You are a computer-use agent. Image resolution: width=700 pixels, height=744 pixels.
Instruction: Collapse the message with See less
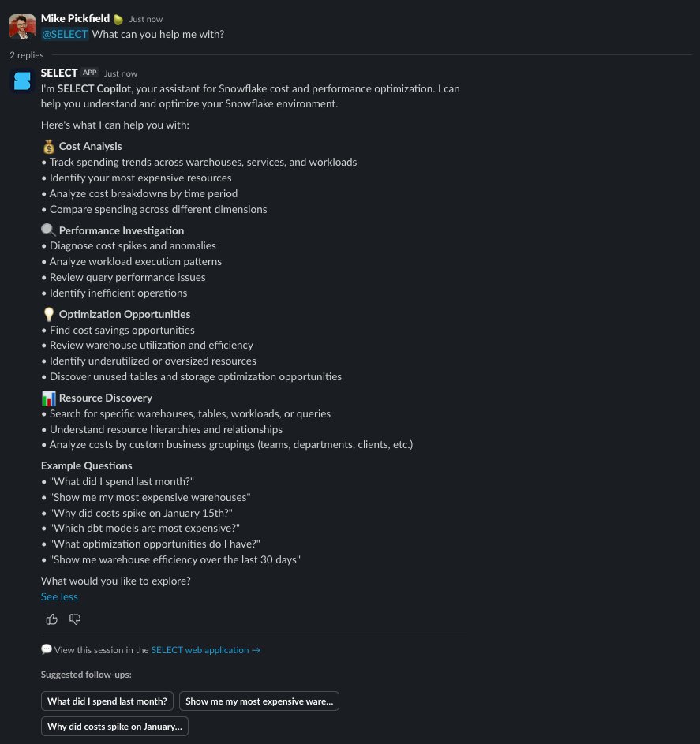click(x=58, y=596)
